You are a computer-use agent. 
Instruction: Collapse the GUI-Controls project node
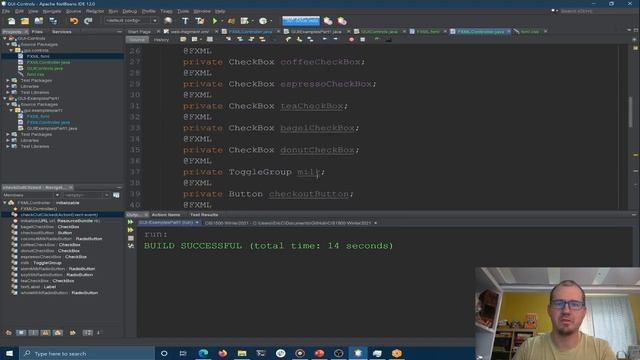click(5, 38)
